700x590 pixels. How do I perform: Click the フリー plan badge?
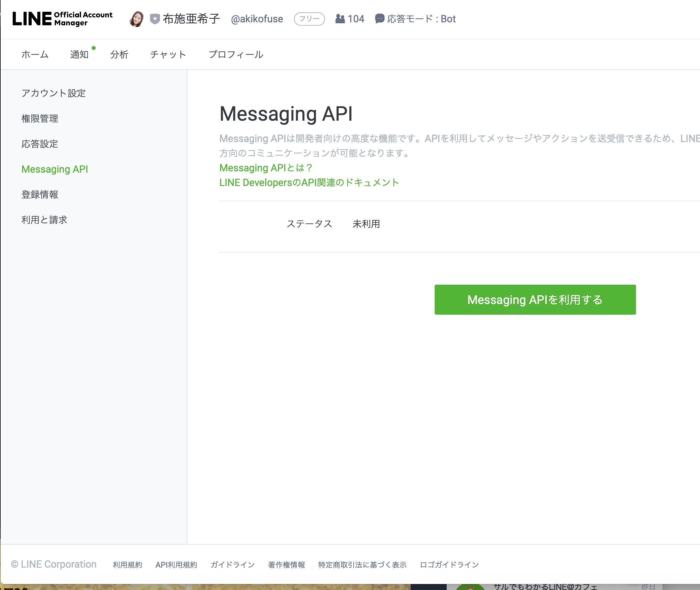pos(309,19)
